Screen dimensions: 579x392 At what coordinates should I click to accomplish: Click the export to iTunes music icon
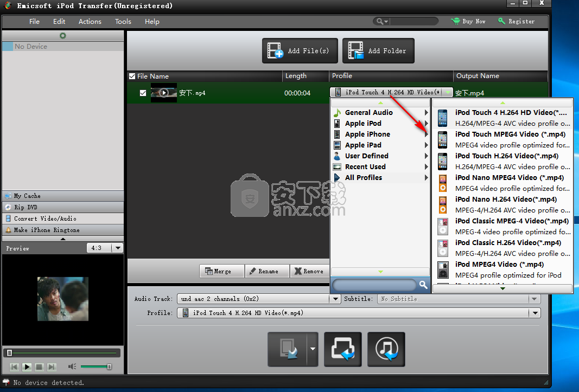tap(386, 349)
